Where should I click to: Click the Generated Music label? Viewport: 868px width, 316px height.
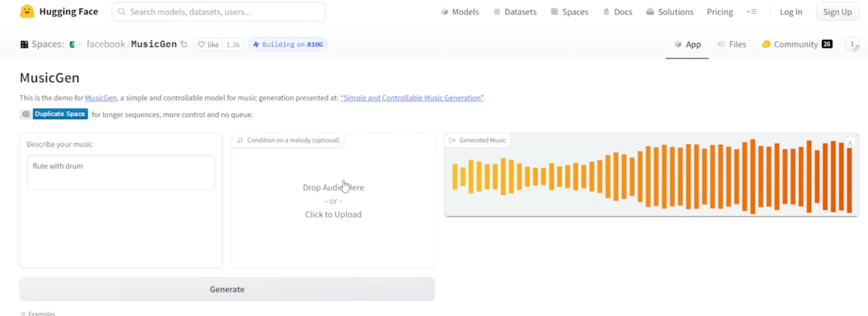pos(477,140)
